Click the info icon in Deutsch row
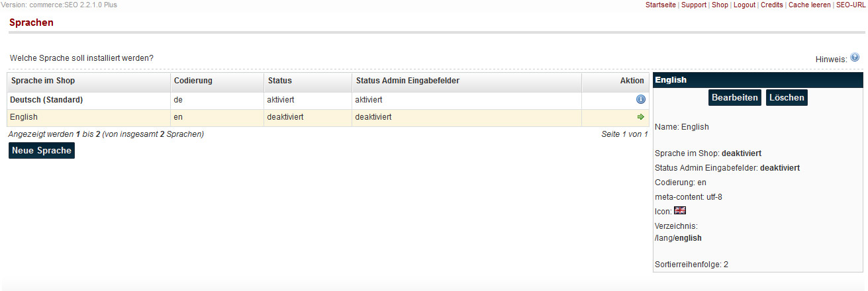Viewport: 868px width, 291px height. coord(640,100)
